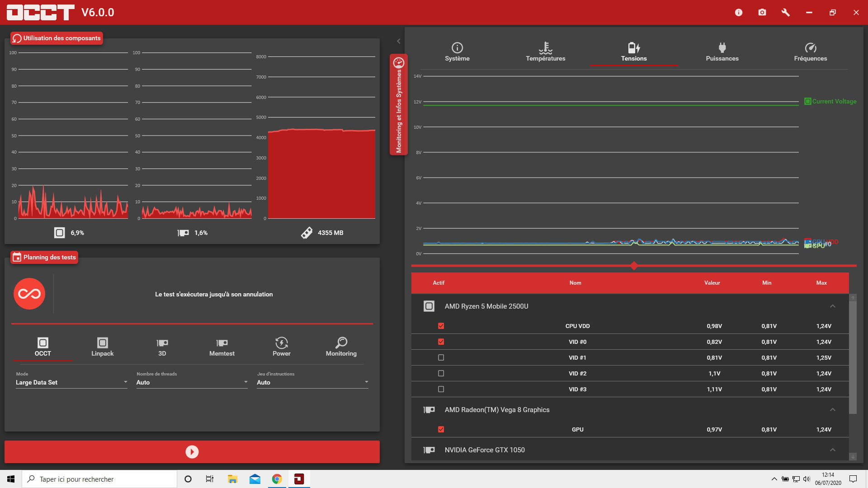Viewport: 868px width, 488px height.
Task: Click the GPU usage icon
Action: click(183, 233)
